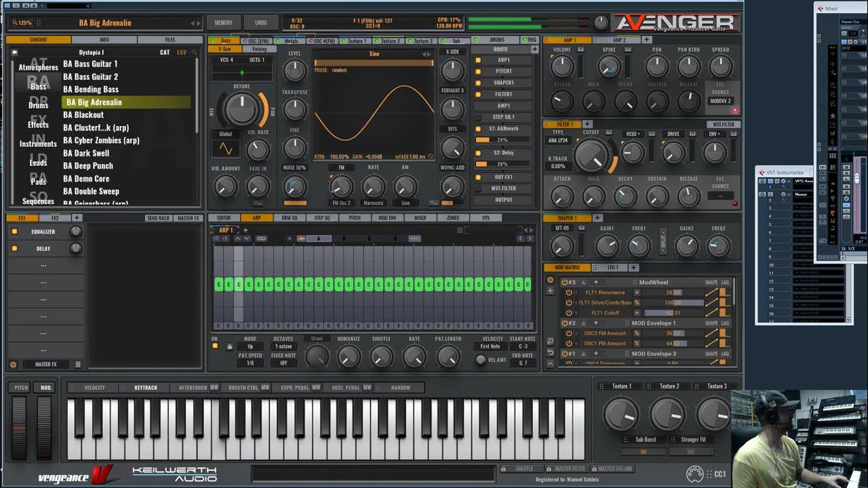Toggle SHAPER1 routing enable
Viewport: 868px width, 488px height.
point(478,83)
